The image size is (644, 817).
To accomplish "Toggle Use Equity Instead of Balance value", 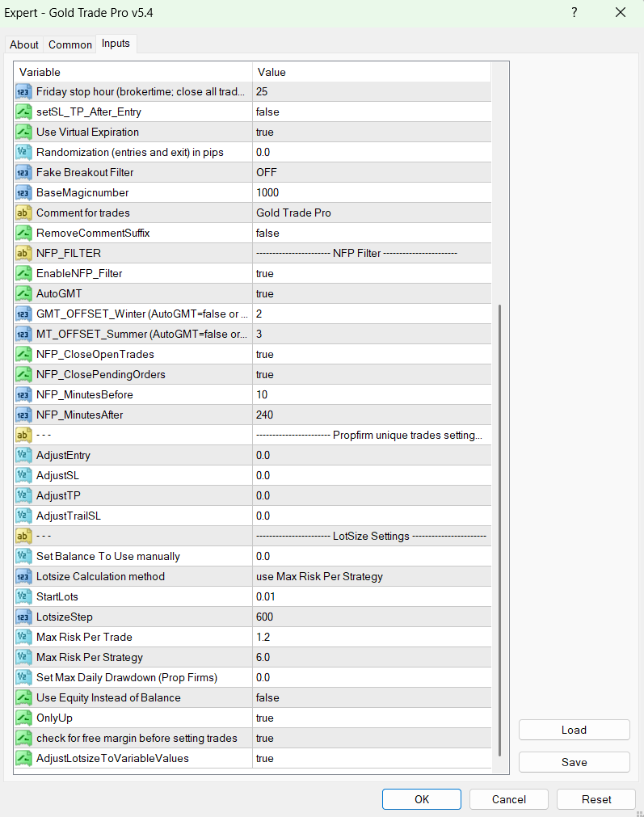I will click(371, 697).
